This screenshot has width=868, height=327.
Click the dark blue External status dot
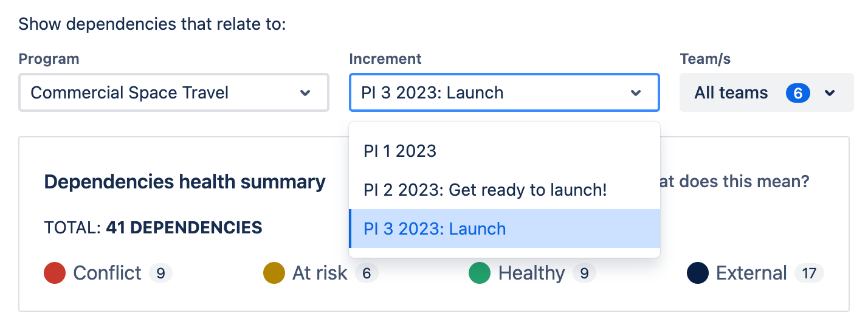tap(698, 273)
